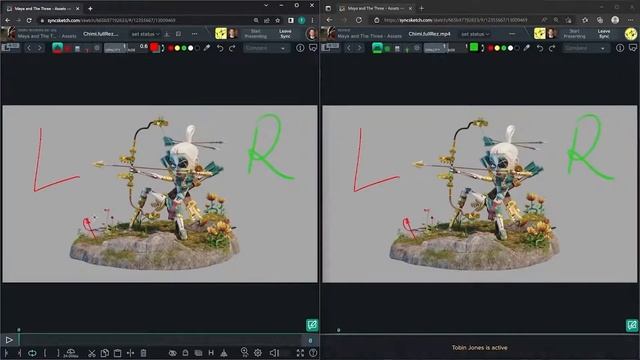Play the video in the left window
The image size is (640, 360).
pyautogui.click(x=9, y=340)
